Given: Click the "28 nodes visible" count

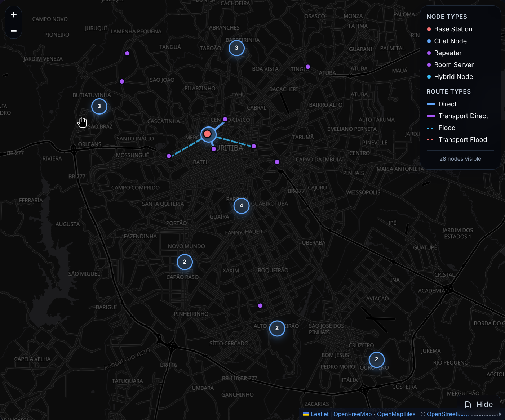Looking at the screenshot, I should 460,159.
